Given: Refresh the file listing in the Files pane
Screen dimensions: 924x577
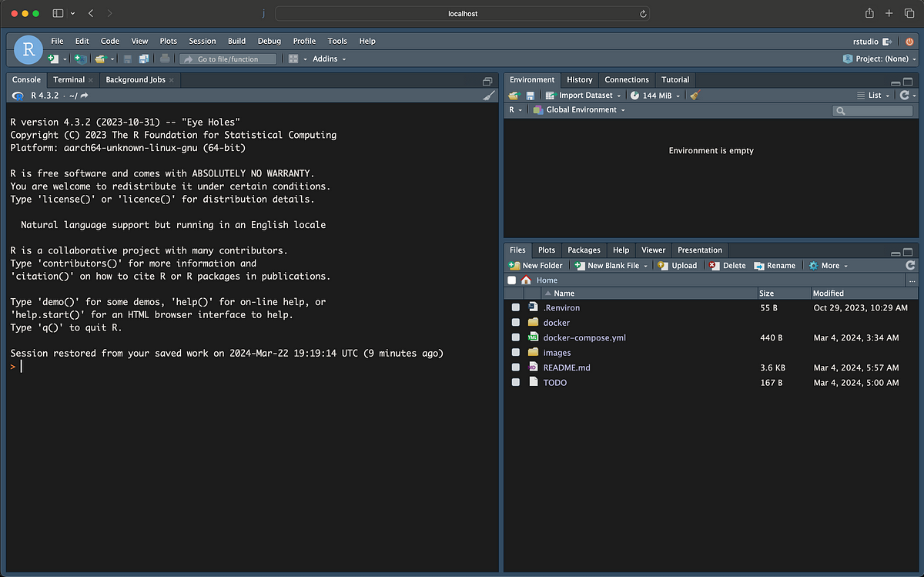Looking at the screenshot, I should (x=911, y=265).
